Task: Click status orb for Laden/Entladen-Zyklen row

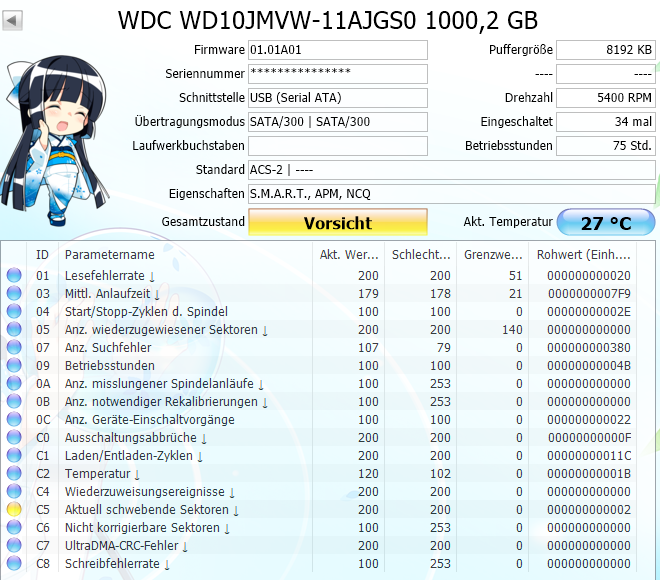Action: click(14, 455)
